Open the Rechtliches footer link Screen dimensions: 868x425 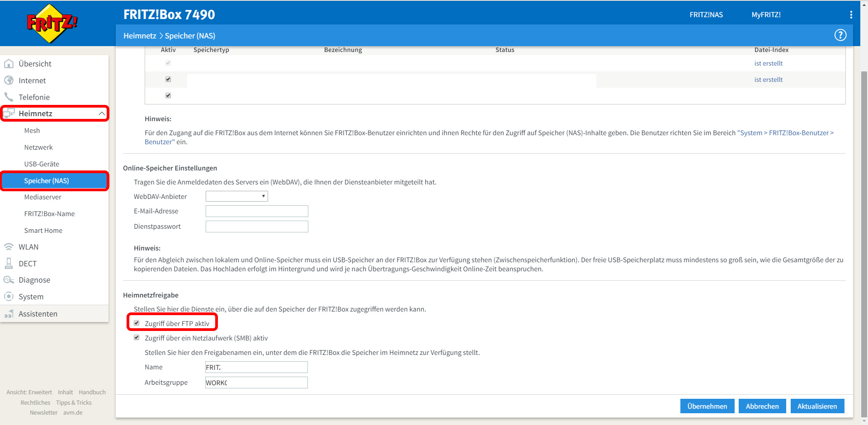click(35, 403)
